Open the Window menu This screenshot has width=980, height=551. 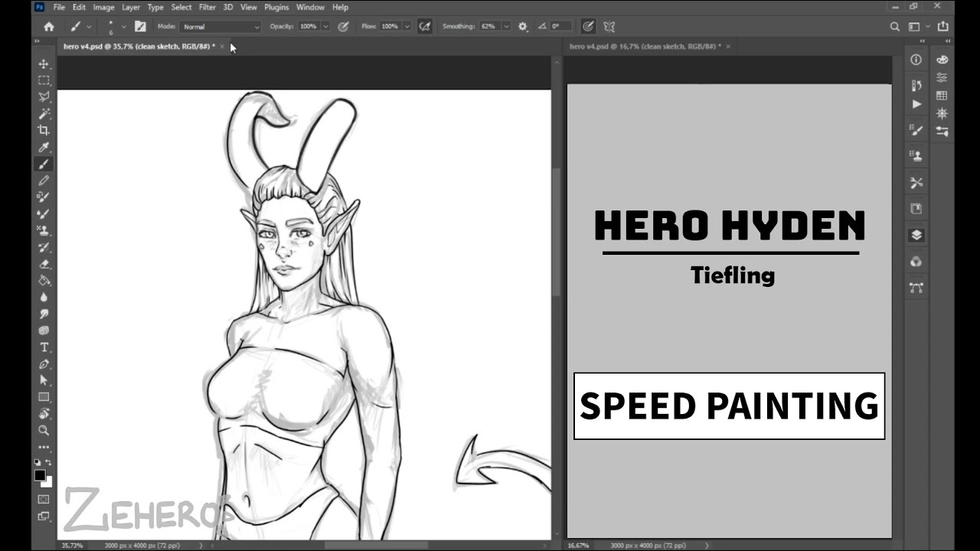point(310,7)
